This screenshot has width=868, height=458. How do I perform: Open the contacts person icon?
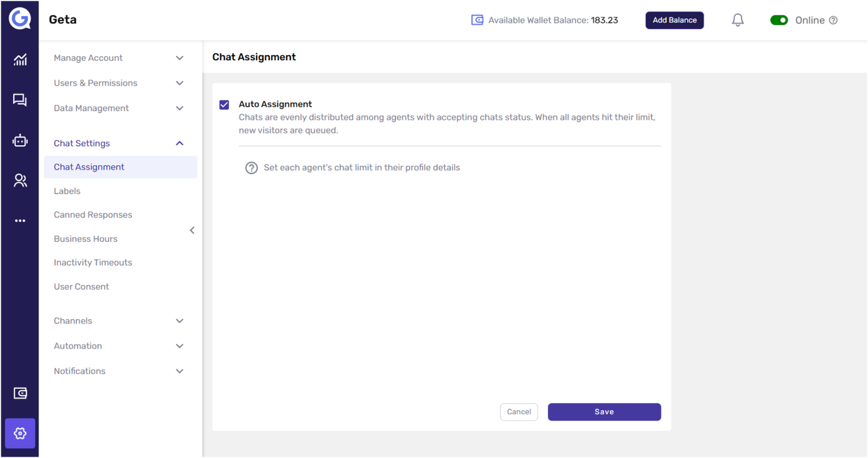pos(20,180)
